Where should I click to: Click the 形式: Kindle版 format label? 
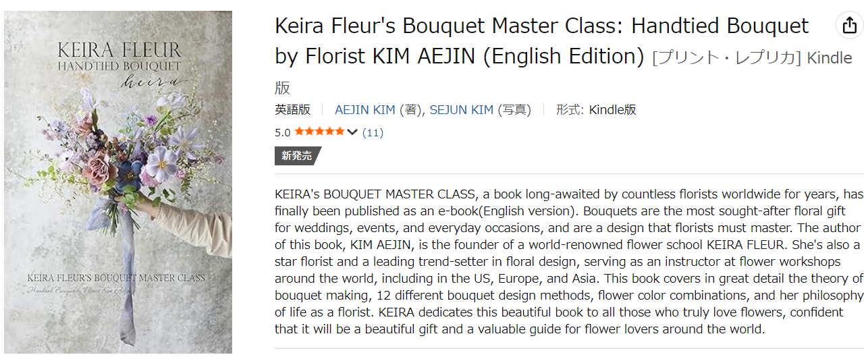(596, 110)
